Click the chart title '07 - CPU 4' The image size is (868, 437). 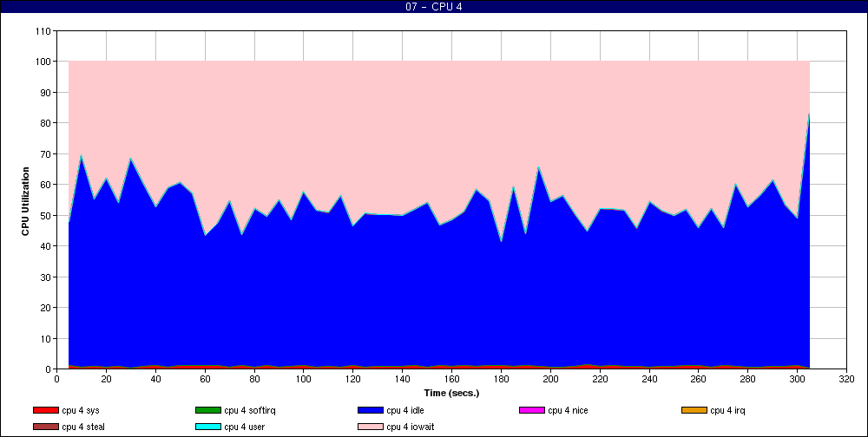pos(433,7)
